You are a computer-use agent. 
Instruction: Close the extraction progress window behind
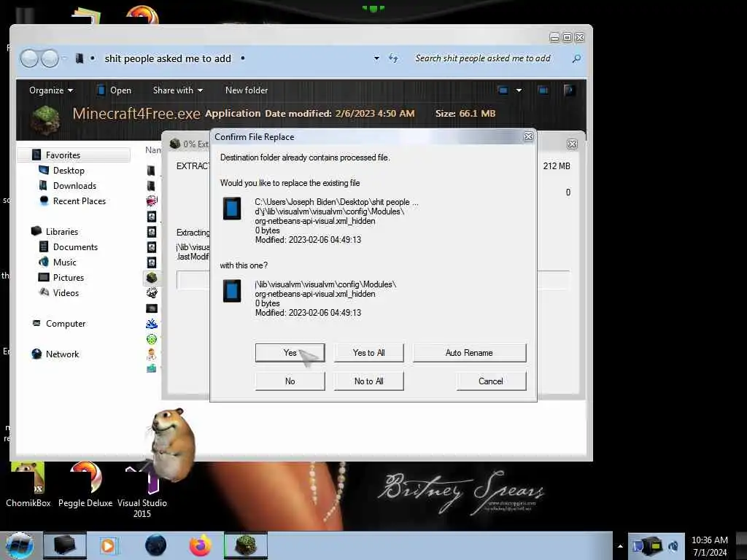click(572, 144)
